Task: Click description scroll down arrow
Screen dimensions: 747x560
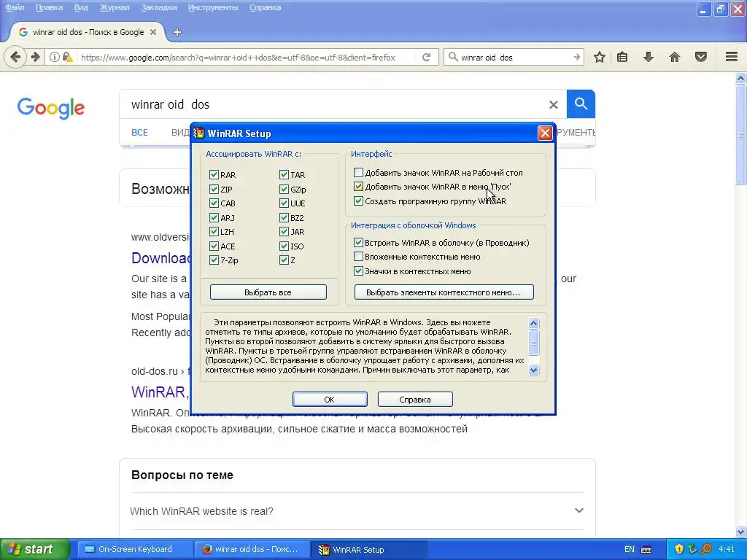Action: pyautogui.click(x=533, y=370)
